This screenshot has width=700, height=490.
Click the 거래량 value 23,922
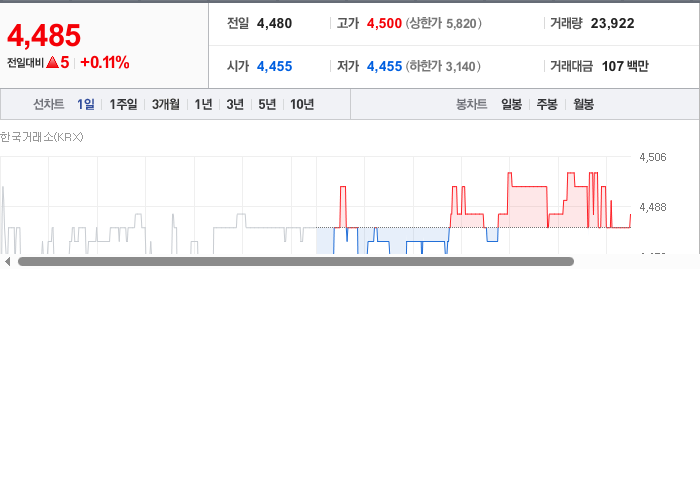612,23
